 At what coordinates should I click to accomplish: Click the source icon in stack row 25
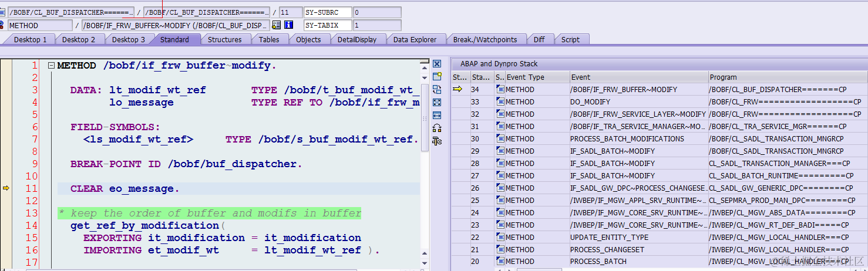(x=500, y=200)
